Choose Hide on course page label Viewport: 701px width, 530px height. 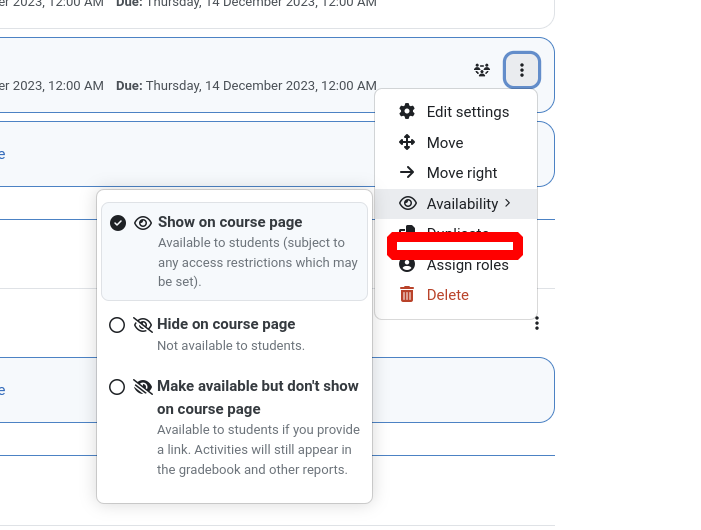click(226, 324)
